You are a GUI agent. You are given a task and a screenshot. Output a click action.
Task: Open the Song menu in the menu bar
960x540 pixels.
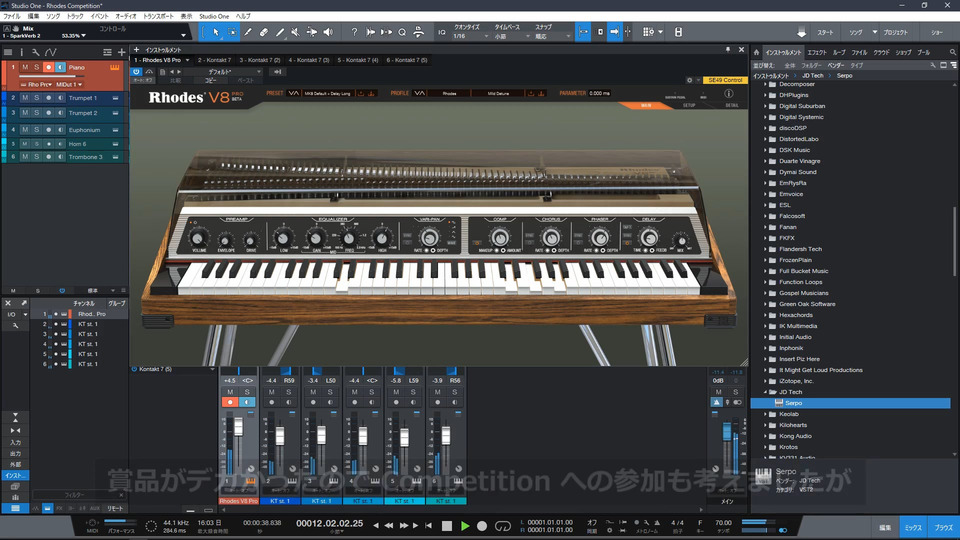(x=53, y=17)
